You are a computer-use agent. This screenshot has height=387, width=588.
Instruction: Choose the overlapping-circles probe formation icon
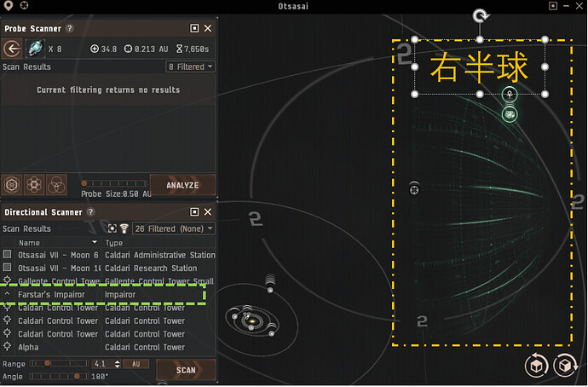56,184
